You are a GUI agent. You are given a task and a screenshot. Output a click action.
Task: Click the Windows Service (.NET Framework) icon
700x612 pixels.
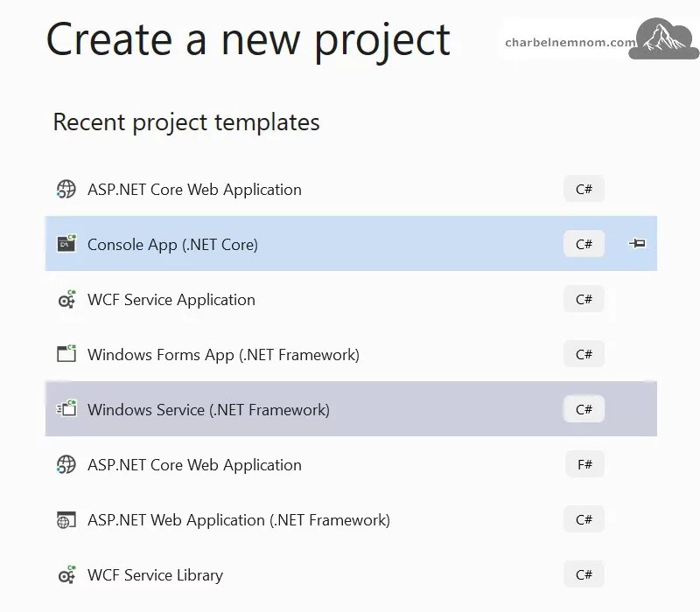pos(66,409)
